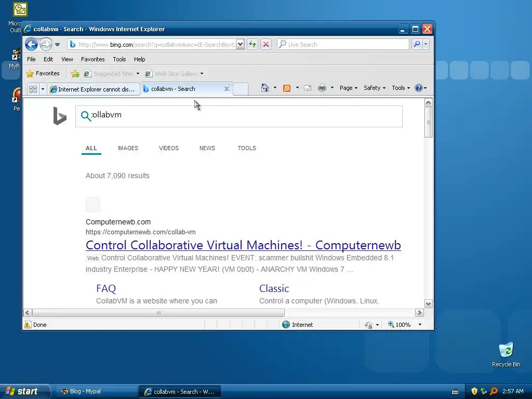Click the Protected mode lock status icon

pos(368,325)
